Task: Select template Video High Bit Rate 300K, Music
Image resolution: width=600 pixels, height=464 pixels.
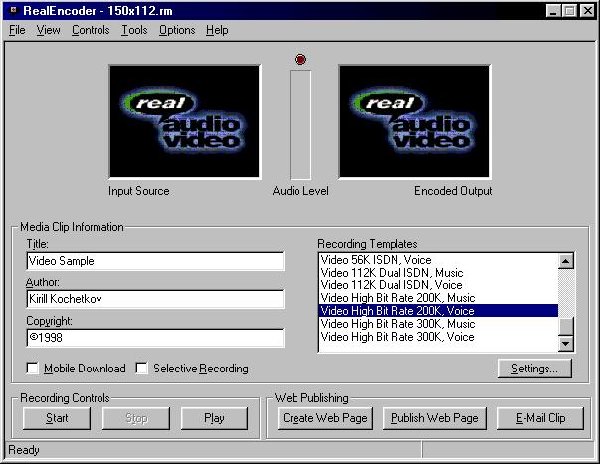Action: pyautogui.click(x=438, y=324)
